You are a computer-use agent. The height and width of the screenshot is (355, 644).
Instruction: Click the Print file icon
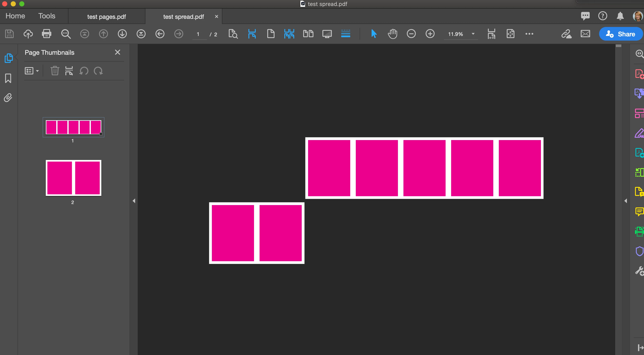point(46,34)
